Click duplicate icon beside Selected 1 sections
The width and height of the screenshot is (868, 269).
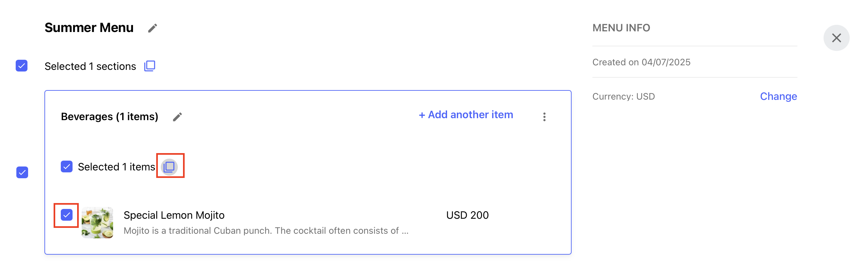click(150, 66)
